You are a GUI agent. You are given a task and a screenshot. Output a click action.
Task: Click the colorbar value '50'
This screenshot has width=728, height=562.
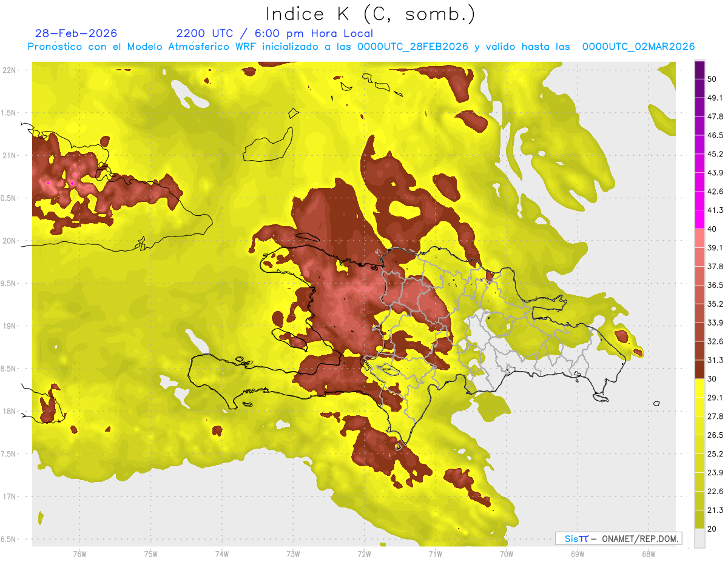713,79
